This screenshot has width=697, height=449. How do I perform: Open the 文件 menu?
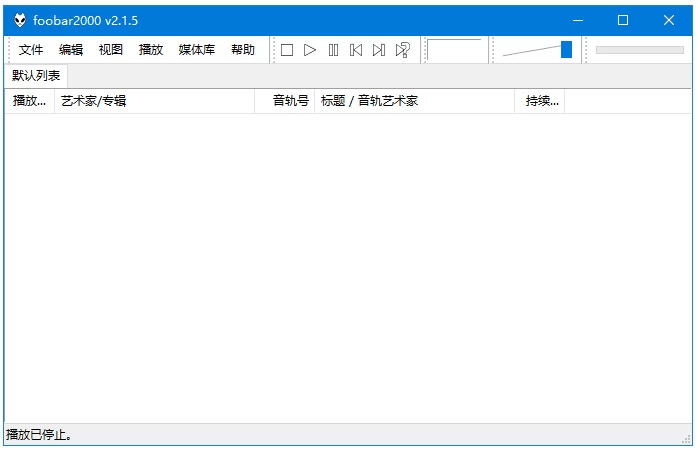click(x=31, y=50)
